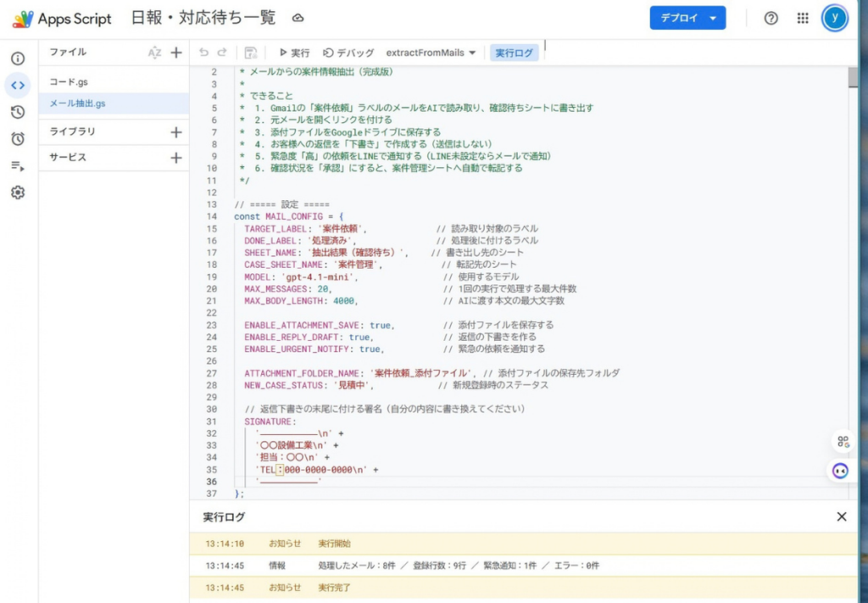Screen dimensions: 868x603
Task: Click the cloud save status icon
Action: pos(298,19)
